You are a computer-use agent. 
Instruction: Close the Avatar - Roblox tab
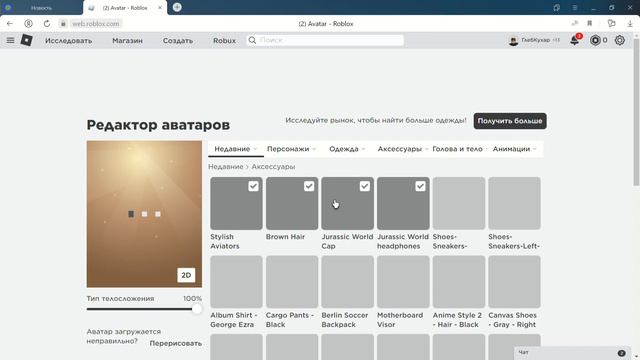coord(160,8)
